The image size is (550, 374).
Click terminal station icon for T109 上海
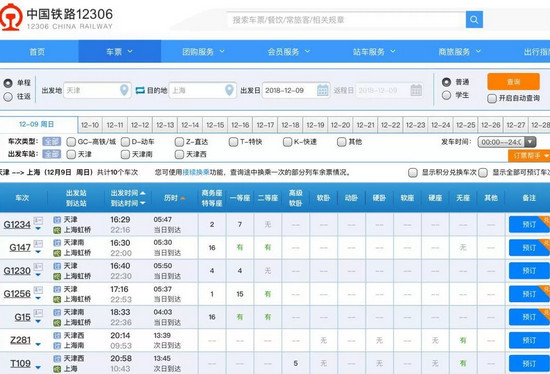tap(57, 369)
